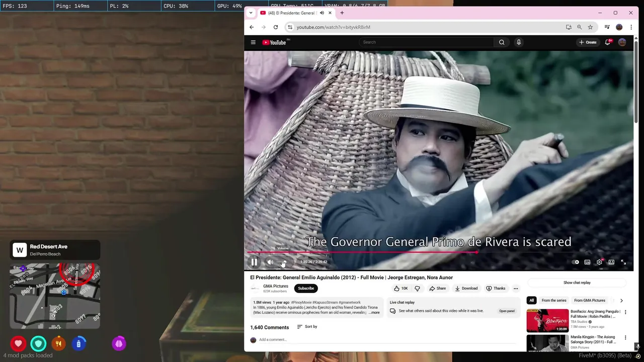This screenshot has width=644, height=362.
Task: Download the video
Action: (x=466, y=288)
